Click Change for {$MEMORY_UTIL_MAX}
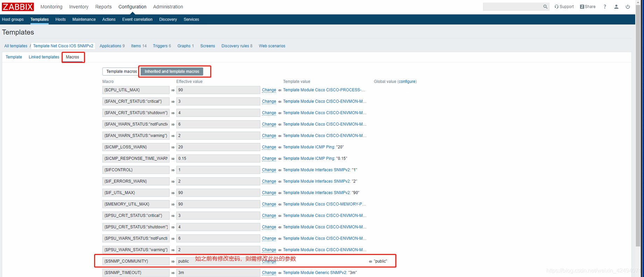The image size is (644, 277). [269, 204]
